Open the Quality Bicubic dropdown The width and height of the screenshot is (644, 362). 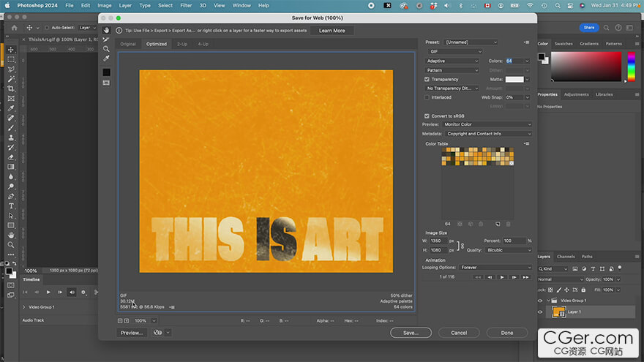coord(509,250)
